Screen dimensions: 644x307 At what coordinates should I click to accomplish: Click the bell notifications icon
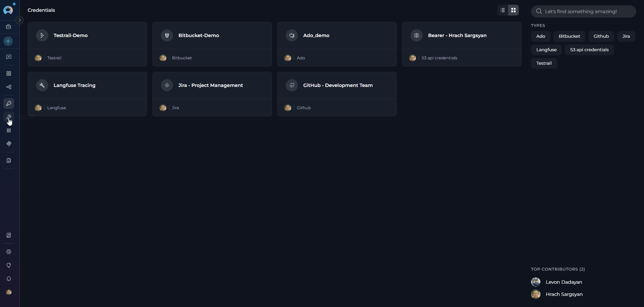9,279
